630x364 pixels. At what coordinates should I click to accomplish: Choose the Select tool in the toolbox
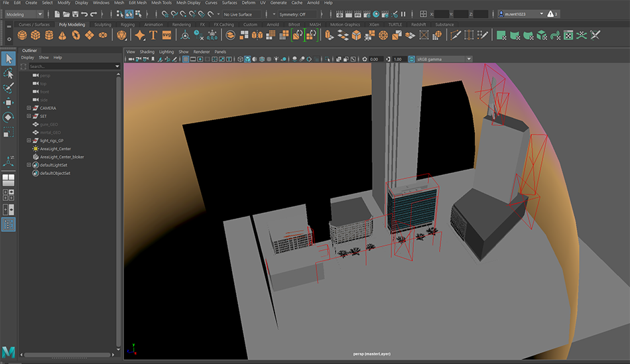tap(9, 58)
